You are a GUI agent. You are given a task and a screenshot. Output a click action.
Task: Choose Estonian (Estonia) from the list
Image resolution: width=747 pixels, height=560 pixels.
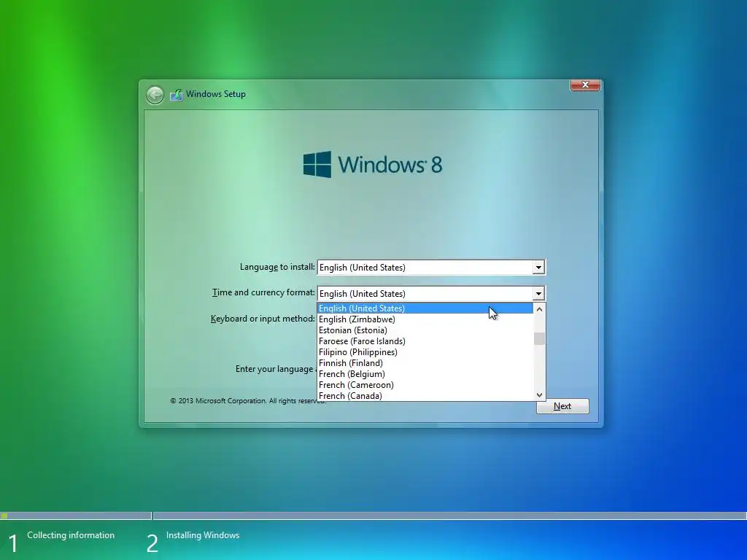tap(425, 330)
